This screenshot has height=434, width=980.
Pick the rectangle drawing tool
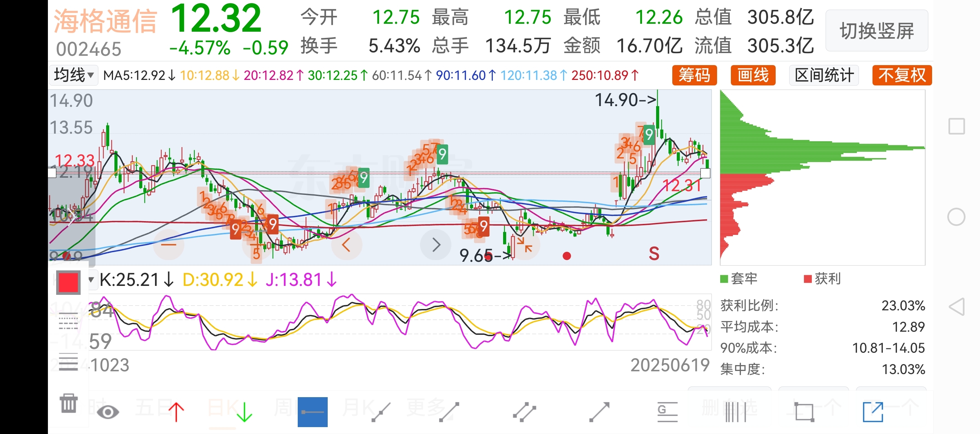pyautogui.click(x=804, y=412)
